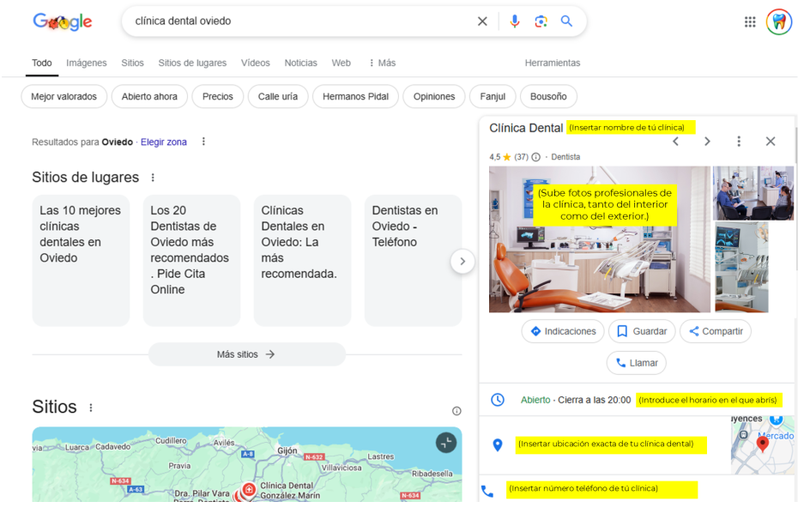Open options menu next to Sitios de lugares
The image size is (798, 532).
tap(154, 178)
